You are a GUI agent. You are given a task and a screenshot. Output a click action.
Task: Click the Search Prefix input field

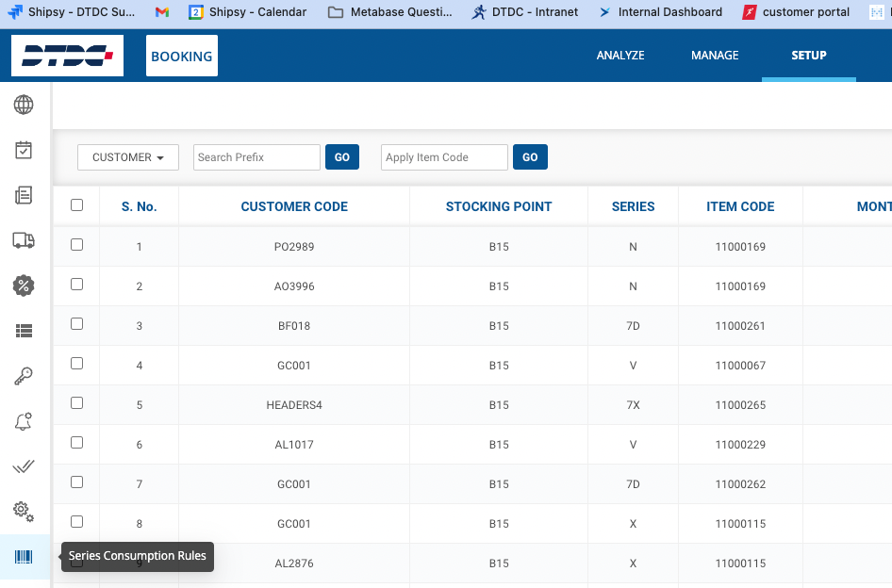tap(256, 157)
